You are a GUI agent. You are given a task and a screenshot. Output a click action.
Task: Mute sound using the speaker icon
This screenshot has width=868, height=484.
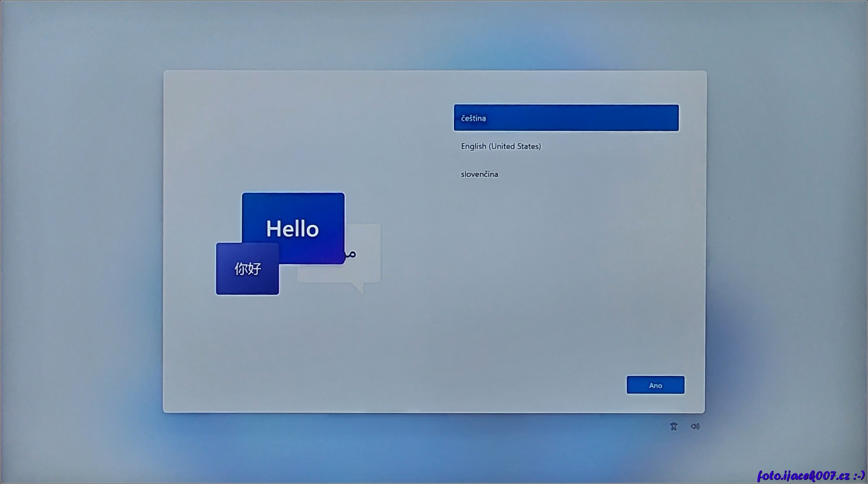(x=695, y=426)
